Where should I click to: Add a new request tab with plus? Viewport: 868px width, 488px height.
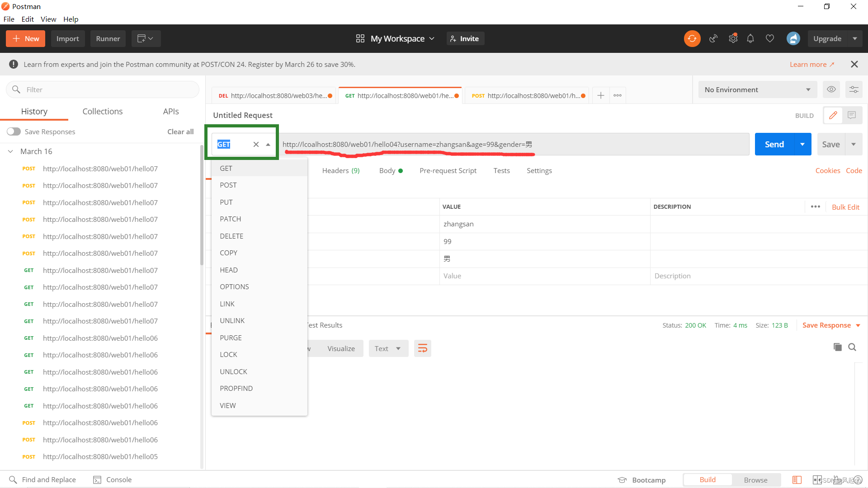pos(600,95)
